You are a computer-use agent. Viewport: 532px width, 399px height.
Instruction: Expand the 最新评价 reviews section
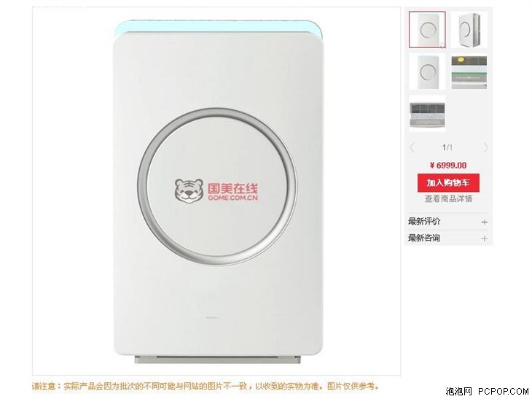(448, 222)
